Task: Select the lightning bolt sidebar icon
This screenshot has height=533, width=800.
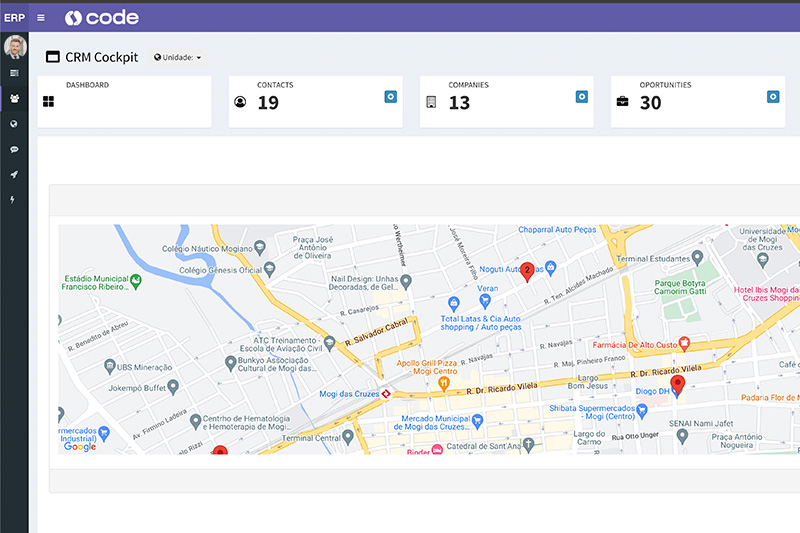Action: click(14, 199)
